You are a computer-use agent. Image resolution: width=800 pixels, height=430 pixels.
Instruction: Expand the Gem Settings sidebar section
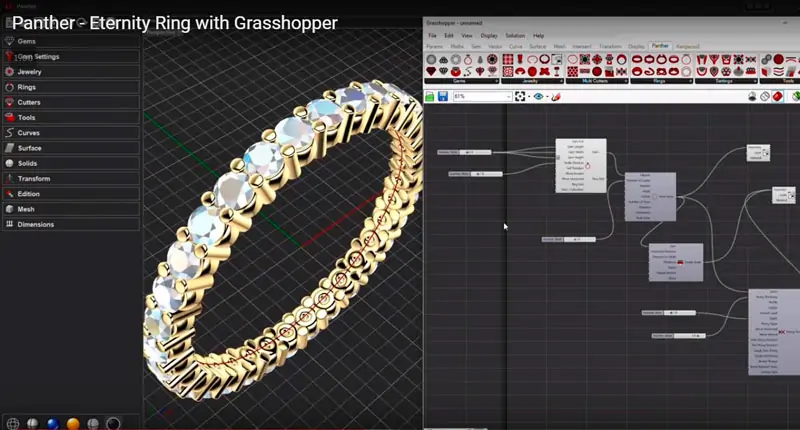tap(71, 57)
